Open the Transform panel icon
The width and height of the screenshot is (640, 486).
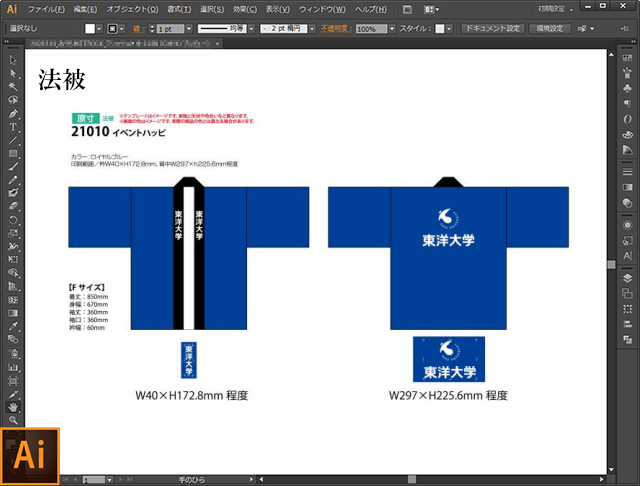click(x=627, y=309)
